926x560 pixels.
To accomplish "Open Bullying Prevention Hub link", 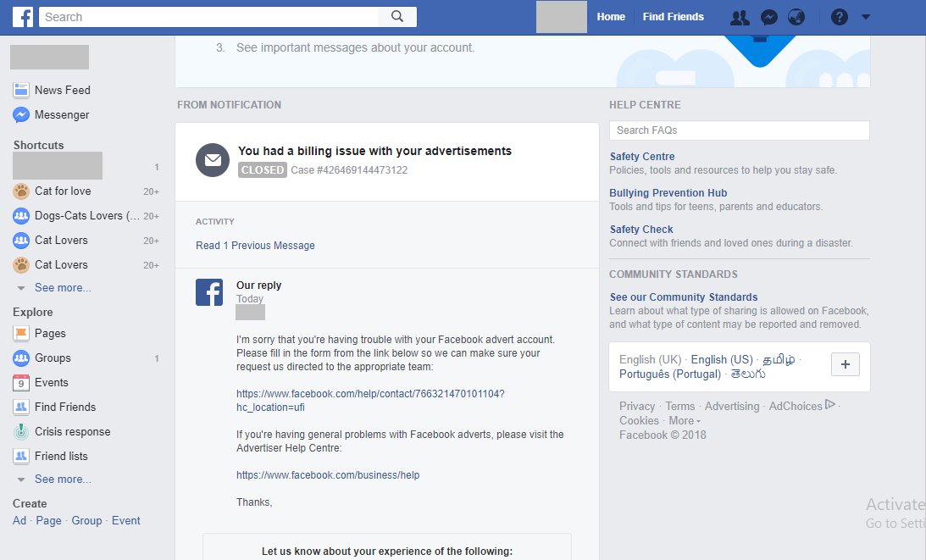I will 668,192.
